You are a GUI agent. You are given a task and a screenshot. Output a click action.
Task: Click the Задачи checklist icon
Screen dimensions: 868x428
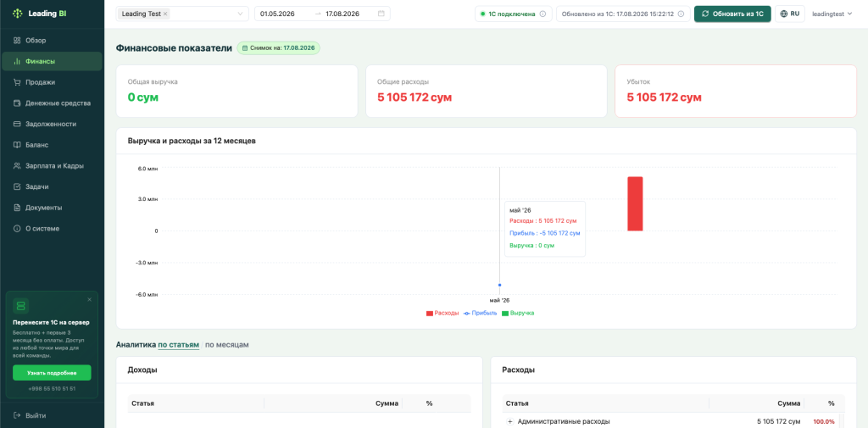click(17, 186)
